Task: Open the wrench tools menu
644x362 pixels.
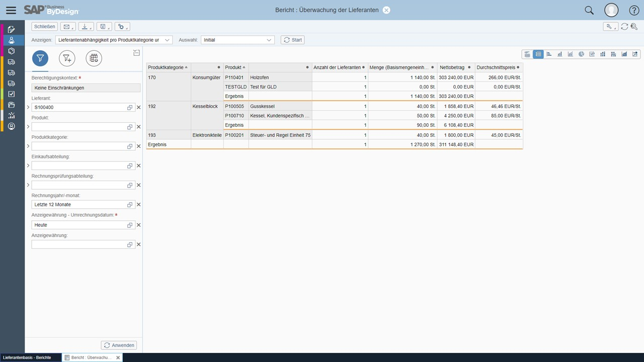Action: 610,27
